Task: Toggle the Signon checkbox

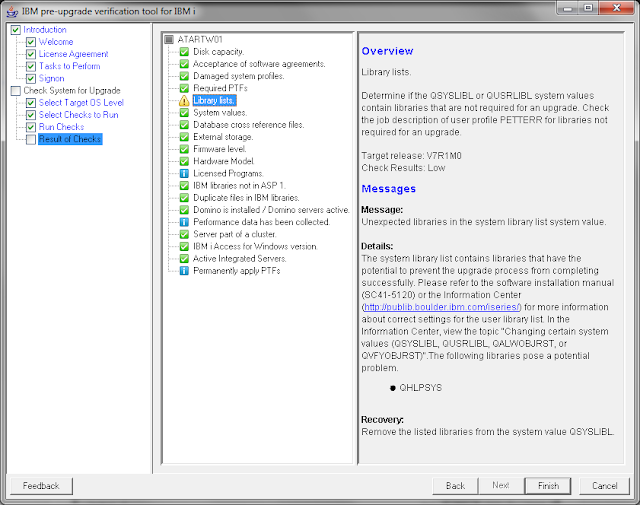Action: coord(31,78)
